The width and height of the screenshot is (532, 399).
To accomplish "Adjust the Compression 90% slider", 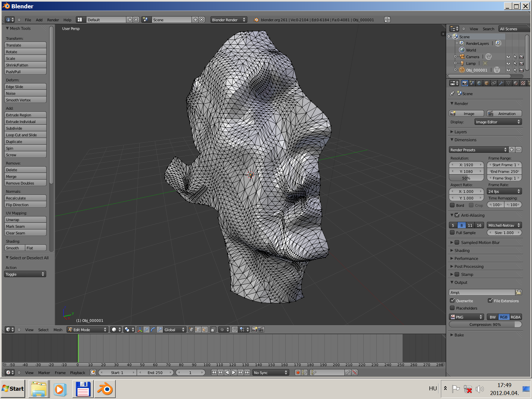I will [485, 325].
